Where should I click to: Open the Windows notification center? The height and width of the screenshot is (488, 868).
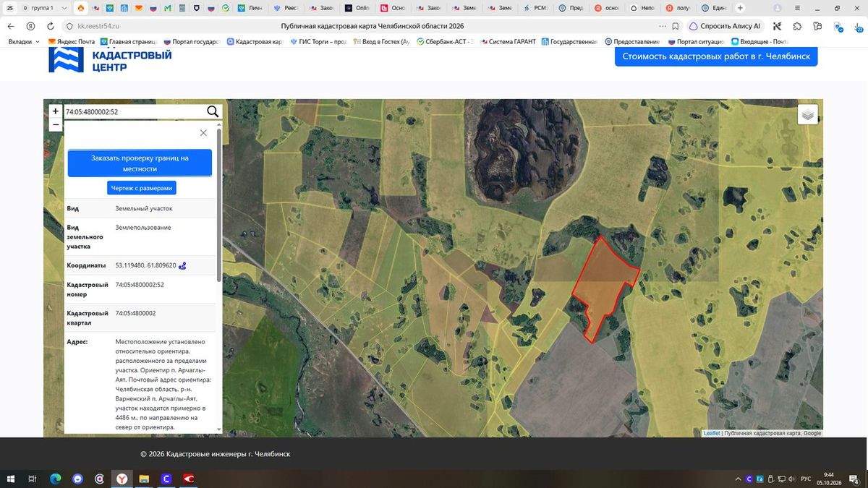(x=854, y=479)
